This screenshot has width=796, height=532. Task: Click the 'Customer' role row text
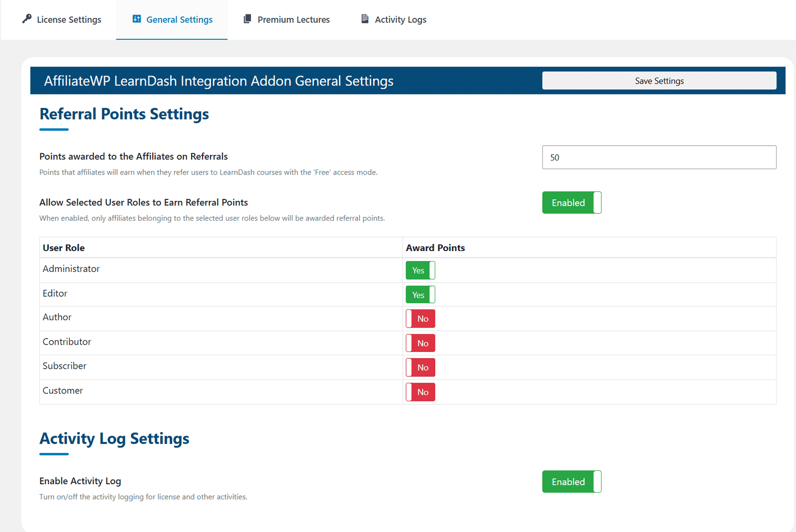63,390
